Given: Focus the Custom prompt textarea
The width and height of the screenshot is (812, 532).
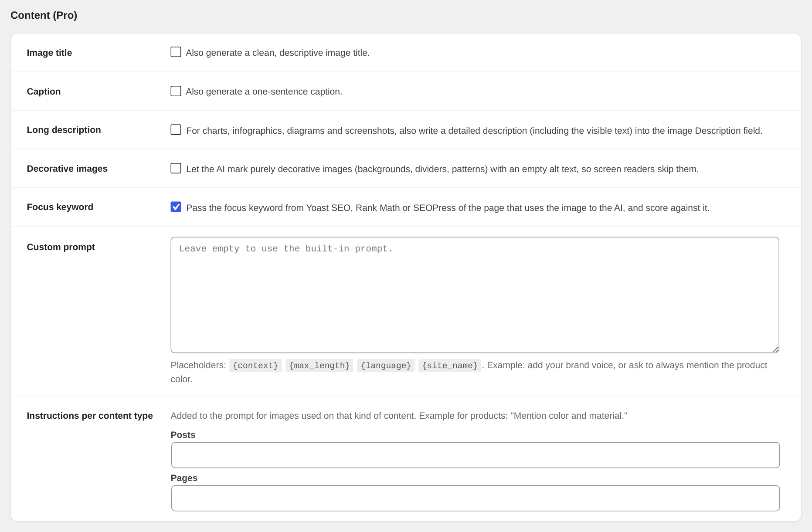Looking at the screenshot, I should 475,295.
